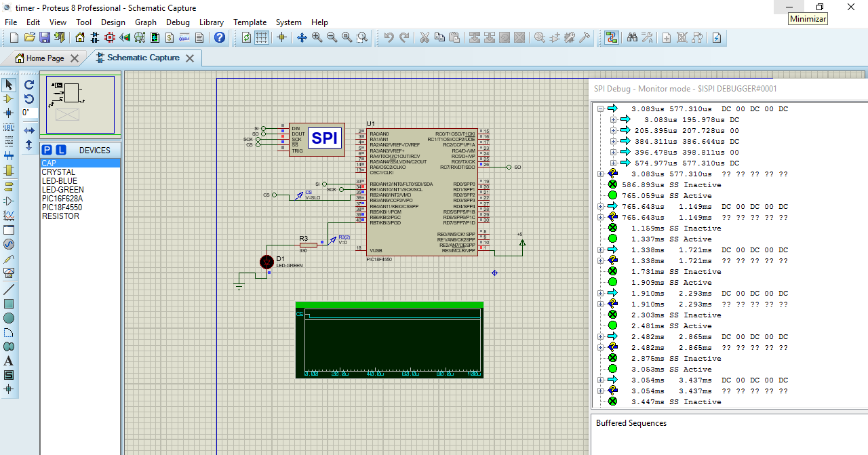The image size is (868, 455).
Task: Run Electrical Rules Check lightning icon
Action: (717, 37)
